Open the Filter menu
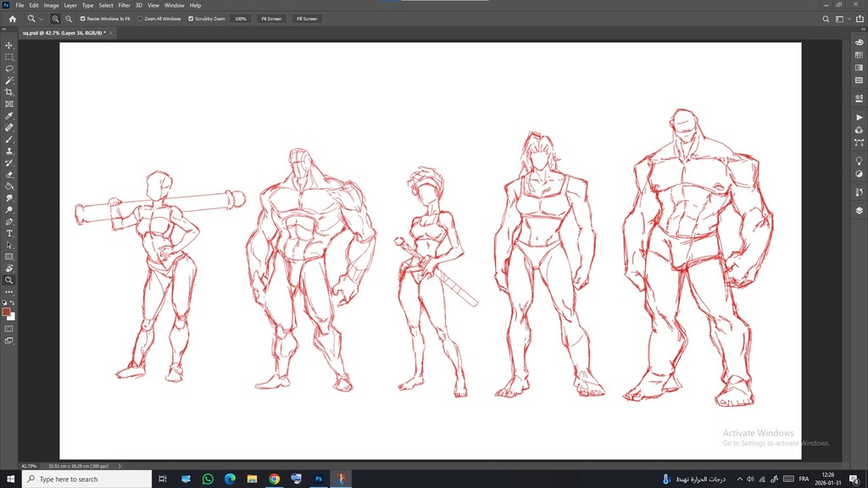This screenshot has width=868, height=488. [124, 5]
